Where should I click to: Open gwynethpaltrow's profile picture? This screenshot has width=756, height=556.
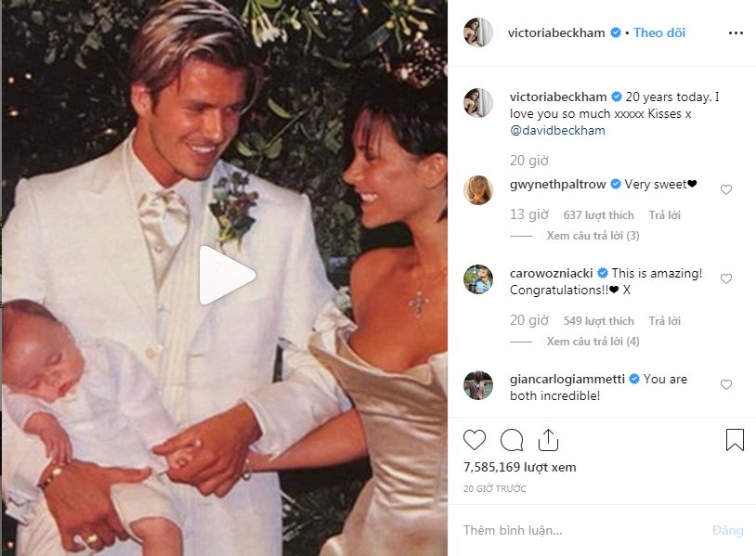[478, 190]
